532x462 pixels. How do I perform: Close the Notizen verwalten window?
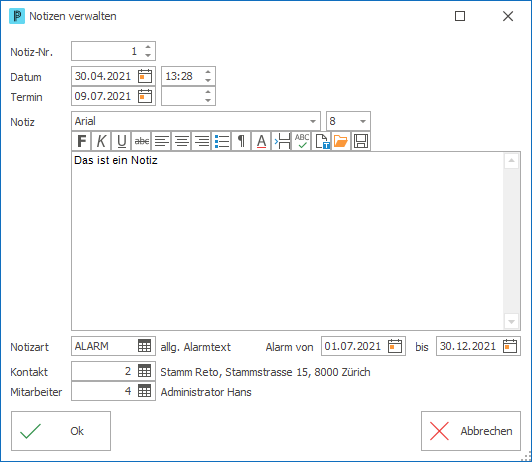[x=508, y=16]
